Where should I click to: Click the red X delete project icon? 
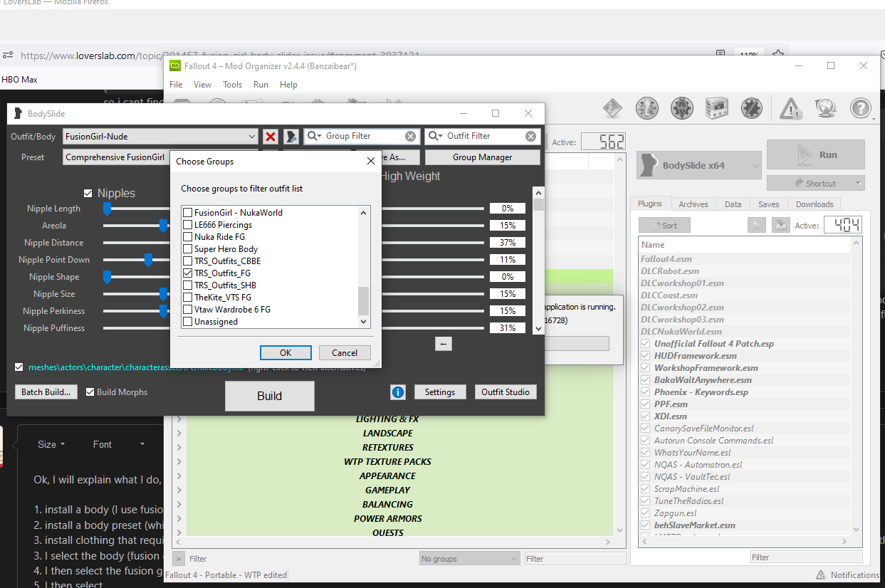271,137
